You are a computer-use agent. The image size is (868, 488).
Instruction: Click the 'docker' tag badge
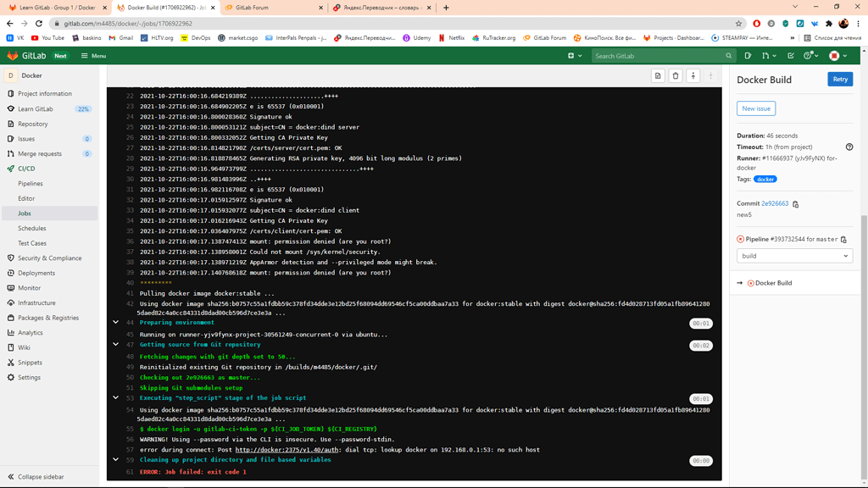[x=764, y=179]
